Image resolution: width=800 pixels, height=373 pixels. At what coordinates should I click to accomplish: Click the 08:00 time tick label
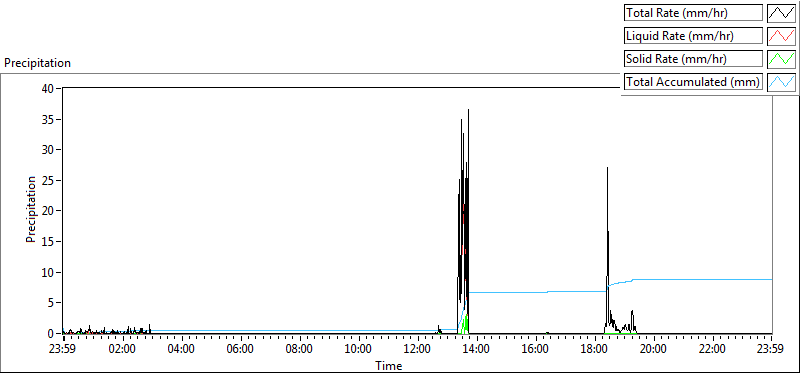click(299, 350)
